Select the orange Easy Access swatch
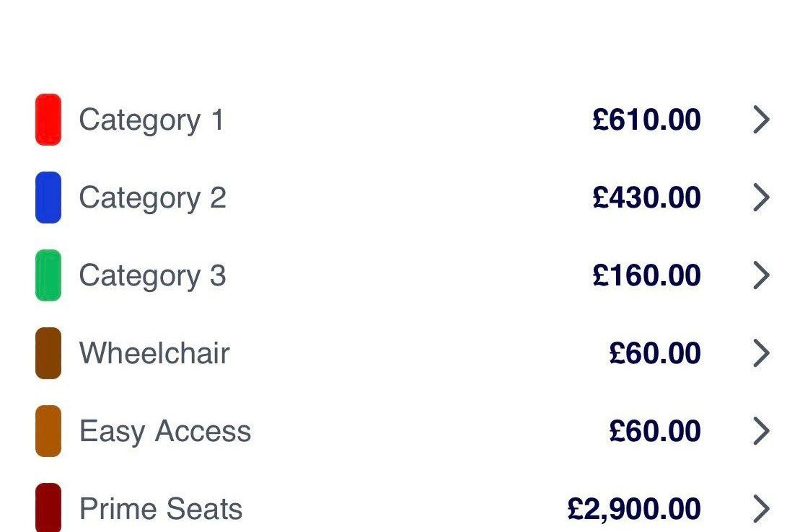The image size is (800, 532). click(x=48, y=431)
